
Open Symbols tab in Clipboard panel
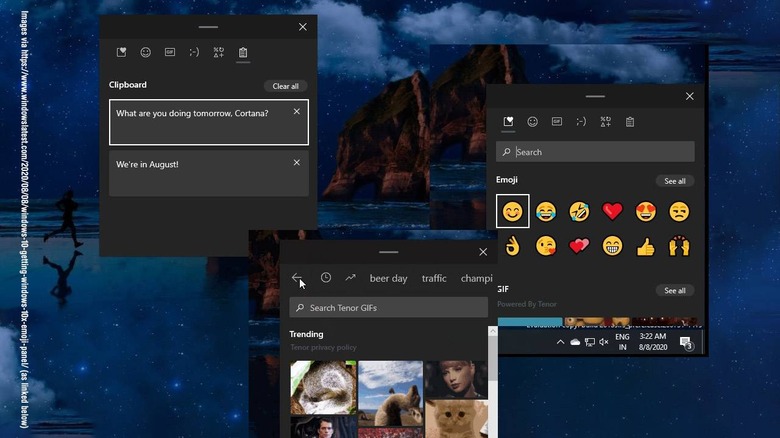218,52
